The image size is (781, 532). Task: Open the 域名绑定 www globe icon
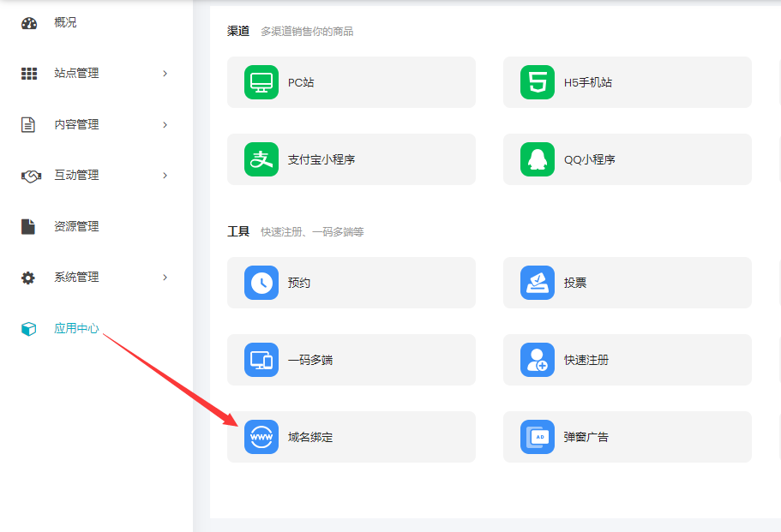pyautogui.click(x=261, y=437)
